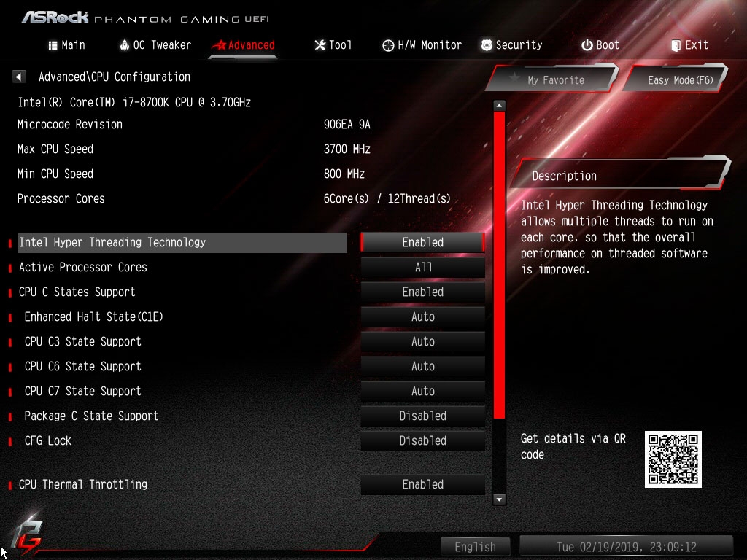The image size is (747, 560).
Task: Select CPU C7 State Support label
Action: 83,391
